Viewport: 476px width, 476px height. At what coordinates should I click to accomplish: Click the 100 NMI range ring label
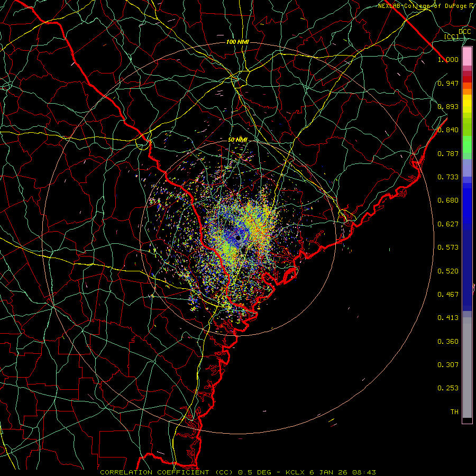click(x=237, y=42)
